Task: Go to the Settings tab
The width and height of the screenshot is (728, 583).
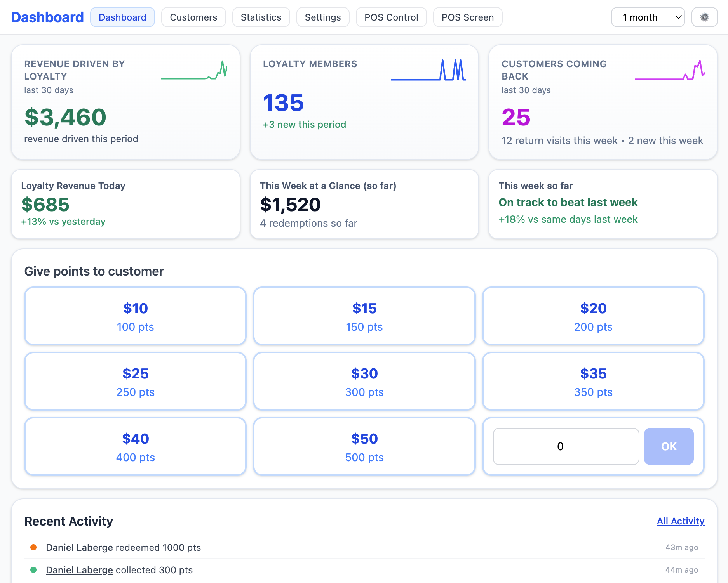Action: coord(322,17)
